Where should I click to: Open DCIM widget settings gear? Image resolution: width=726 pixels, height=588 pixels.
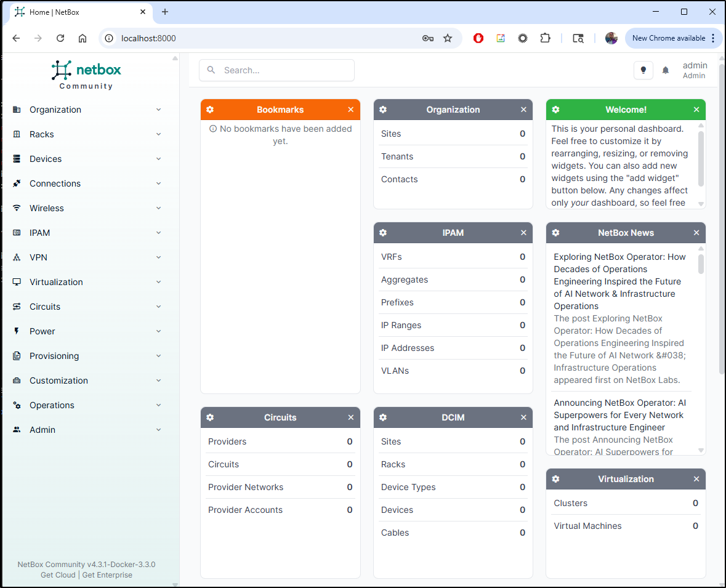point(383,417)
